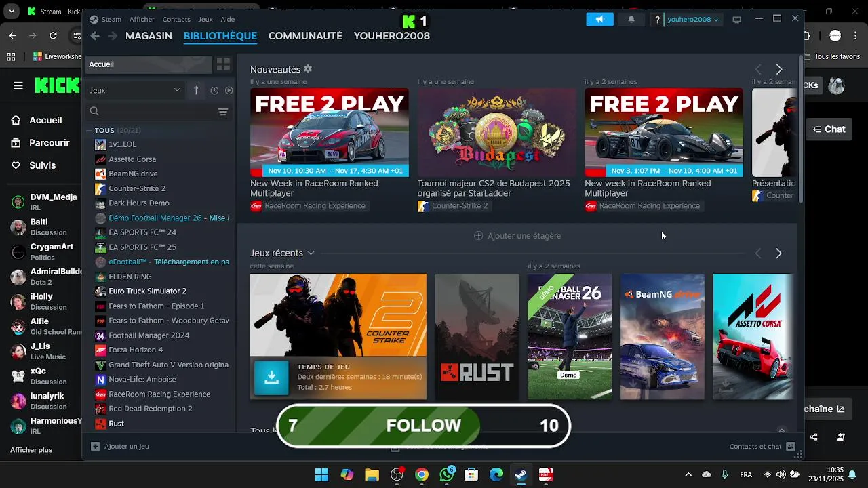The image size is (868, 488).
Task: Click the ready-to-play filter icon
Action: pyautogui.click(x=229, y=90)
